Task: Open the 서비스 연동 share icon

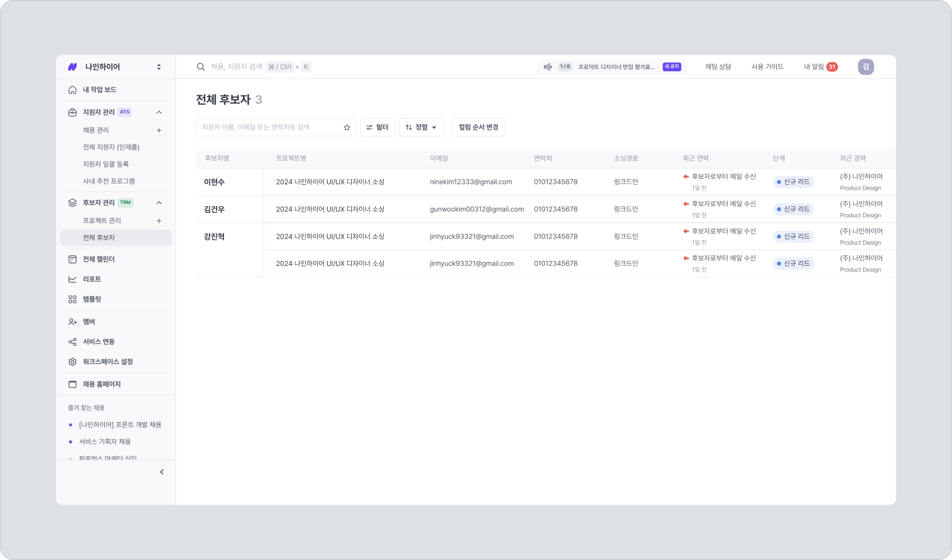Action: [72, 342]
